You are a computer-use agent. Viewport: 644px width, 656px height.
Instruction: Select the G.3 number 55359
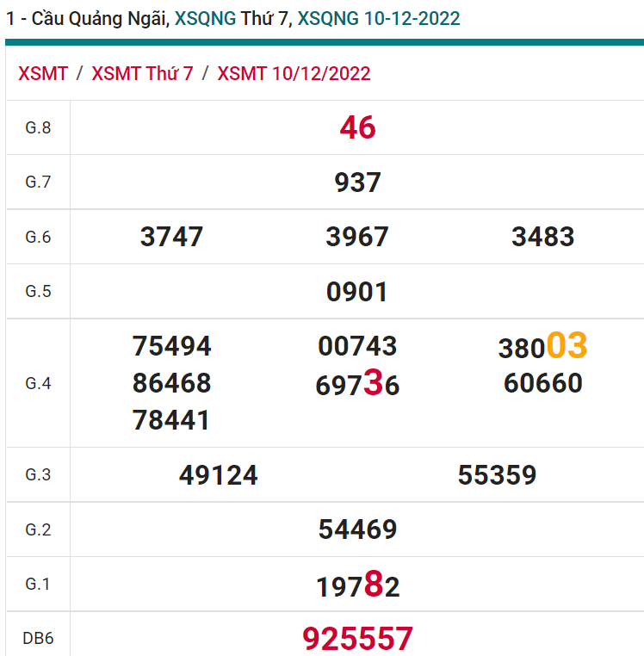pos(497,475)
